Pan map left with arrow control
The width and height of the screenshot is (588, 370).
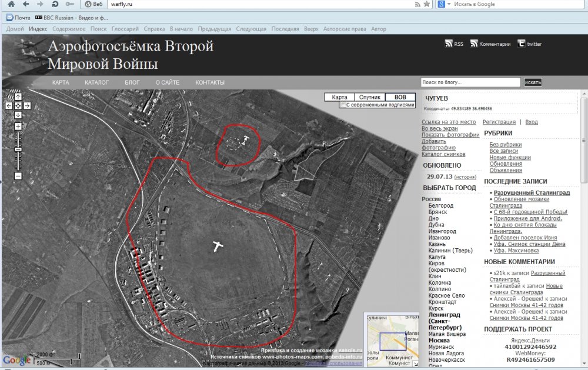[9, 106]
